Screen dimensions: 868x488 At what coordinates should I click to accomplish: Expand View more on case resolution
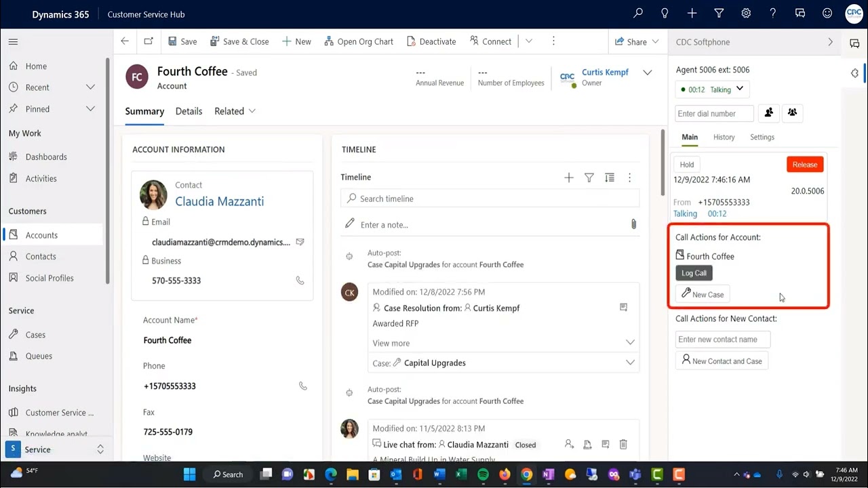click(503, 343)
